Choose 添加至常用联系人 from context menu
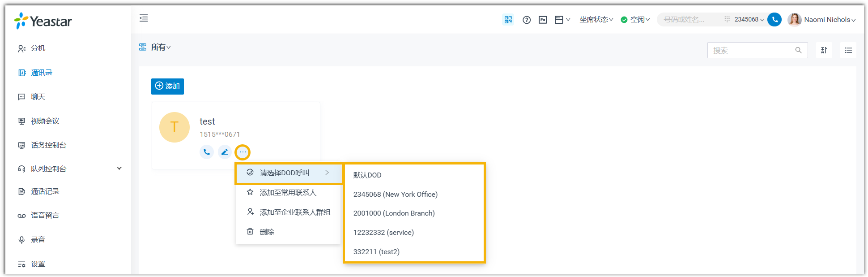Image resolution: width=868 pixels, height=277 pixels. tap(288, 193)
